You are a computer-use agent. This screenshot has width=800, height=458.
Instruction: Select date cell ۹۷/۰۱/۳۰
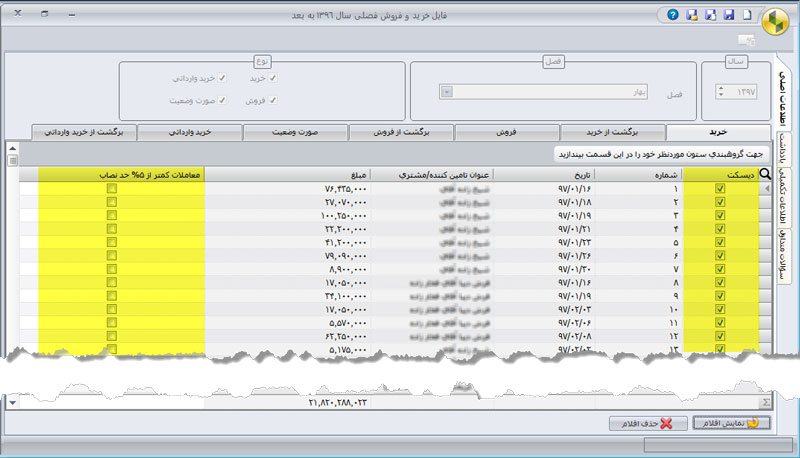point(544,269)
